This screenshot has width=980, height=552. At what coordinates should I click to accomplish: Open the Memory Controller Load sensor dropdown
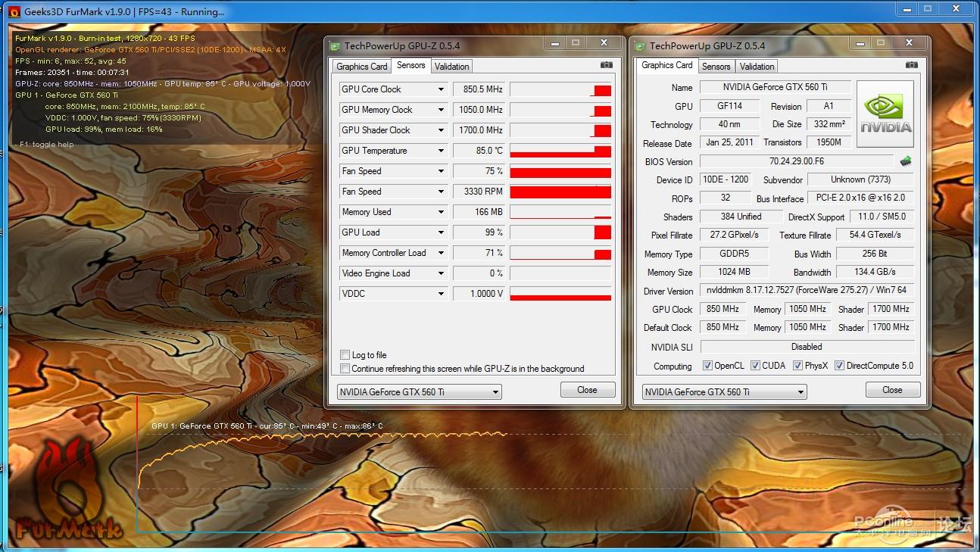pyautogui.click(x=441, y=253)
